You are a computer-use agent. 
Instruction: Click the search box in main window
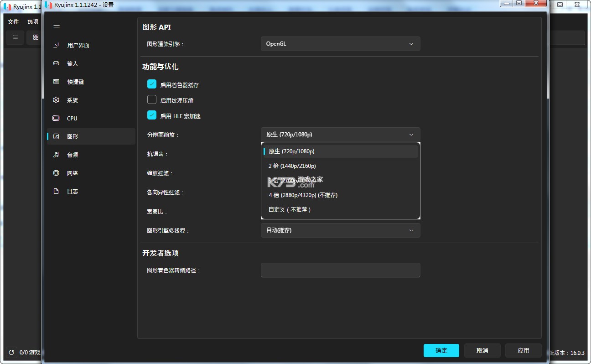tap(567, 38)
